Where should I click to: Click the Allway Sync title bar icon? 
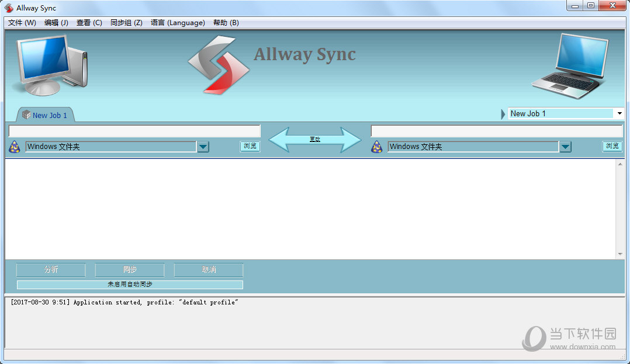pyautogui.click(x=9, y=8)
